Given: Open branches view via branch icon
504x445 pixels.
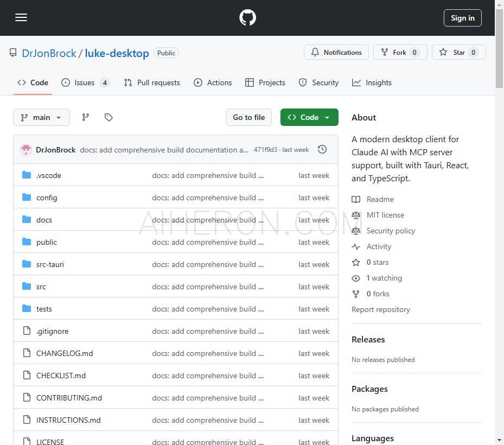Looking at the screenshot, I should 86,117.
